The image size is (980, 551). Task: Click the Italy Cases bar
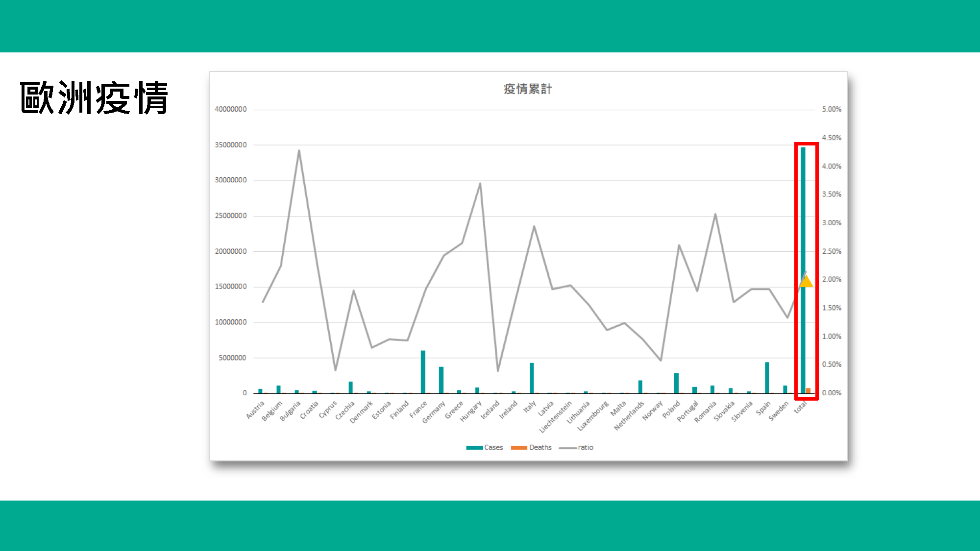tap(532, 378)
